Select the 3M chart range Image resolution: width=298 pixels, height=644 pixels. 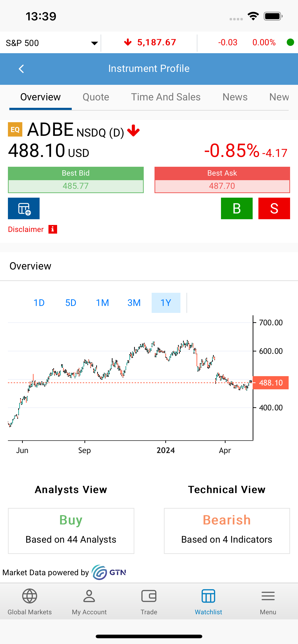(134, 303)
